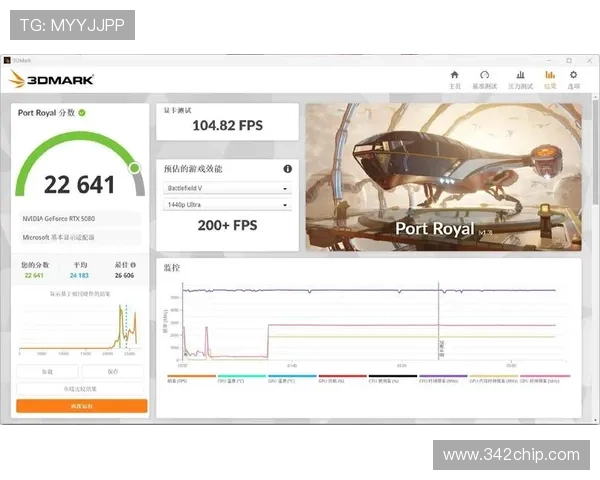
Task: Open the Battlefield V game dropdown
Action: point(227,188)
